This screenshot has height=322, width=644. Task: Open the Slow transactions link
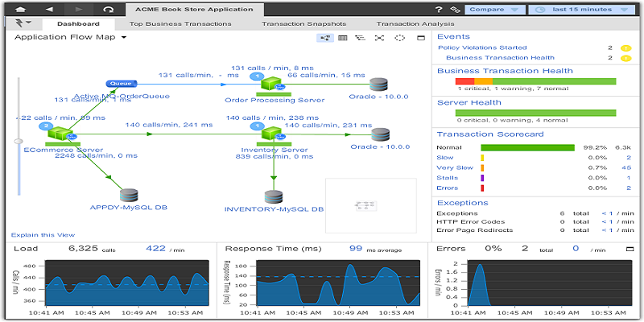pos(445,158)
